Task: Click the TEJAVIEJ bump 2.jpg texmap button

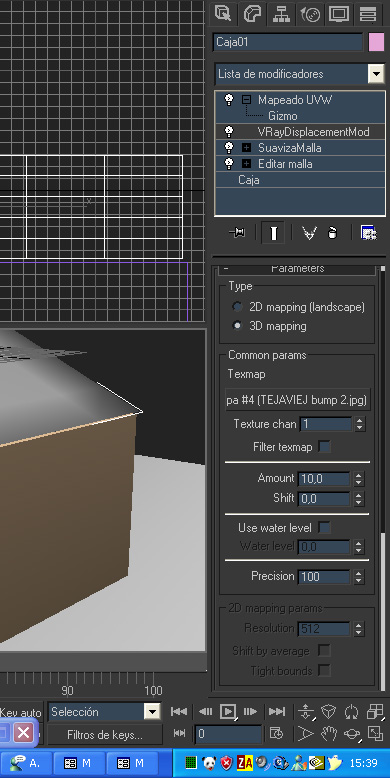Action: (298, 400)
